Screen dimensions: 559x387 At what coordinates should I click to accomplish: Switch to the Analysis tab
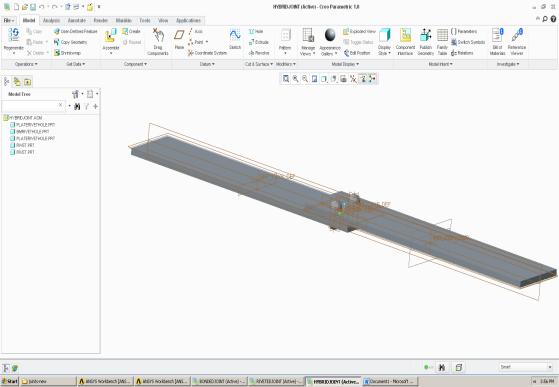pos(51,21)
